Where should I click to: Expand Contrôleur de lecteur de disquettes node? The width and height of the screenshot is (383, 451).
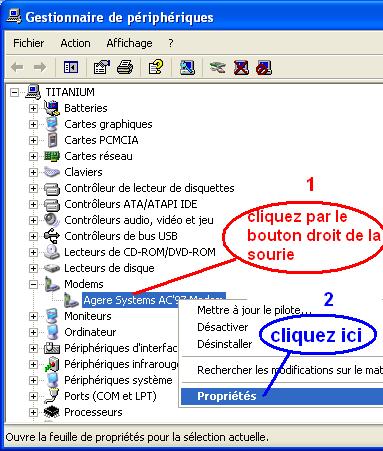click(x=33, y=188)
